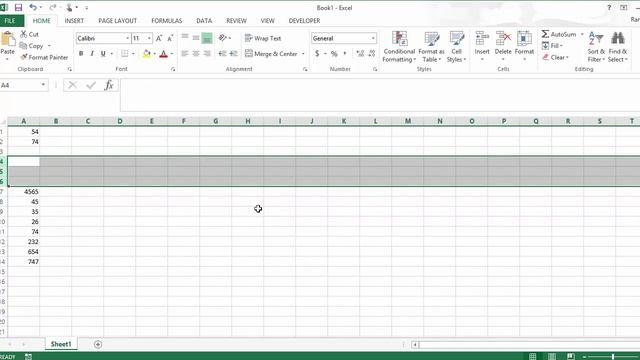Increase font size with the large A
This screenshot has width=640, height=360.
pos(159,38)
